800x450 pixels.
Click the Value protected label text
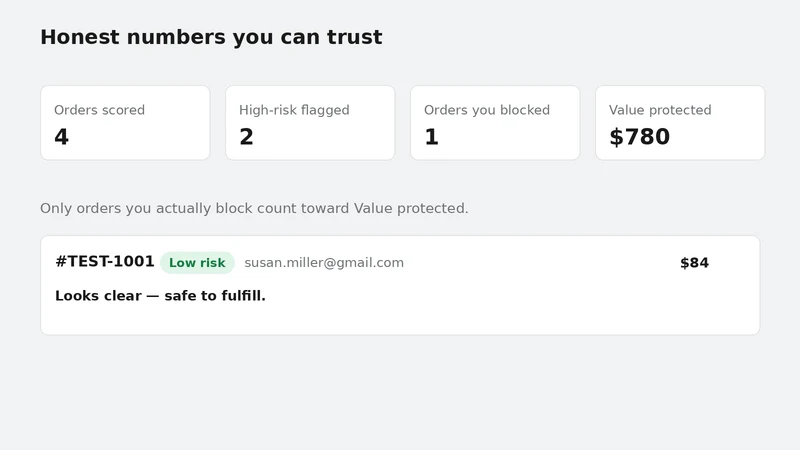pyautogui.click(x=660, y=110)
